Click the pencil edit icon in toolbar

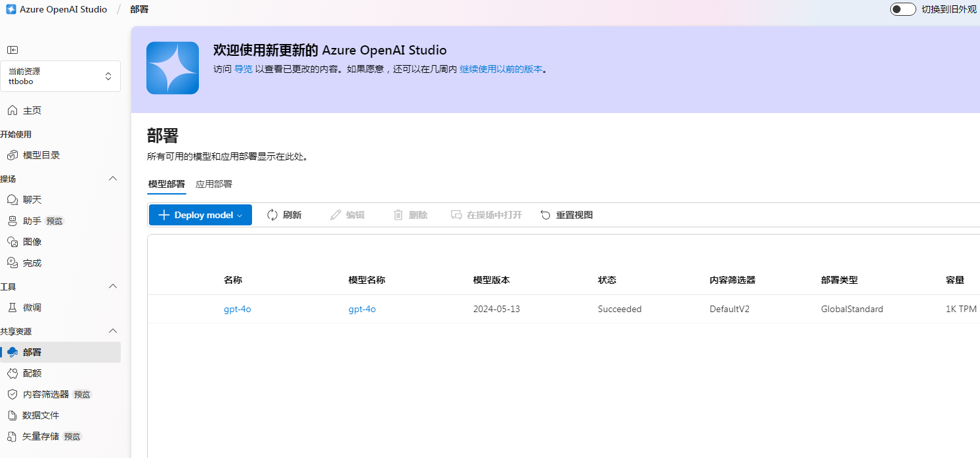coord(335,215)
